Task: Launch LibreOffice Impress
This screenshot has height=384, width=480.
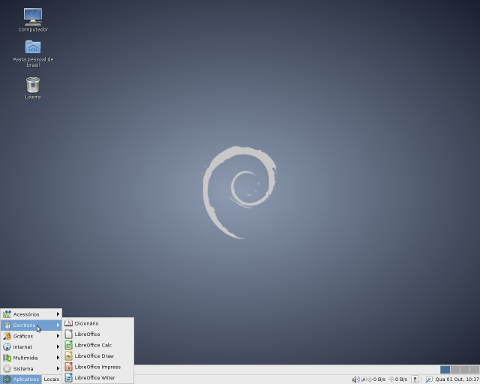Action: coord(98,367)
